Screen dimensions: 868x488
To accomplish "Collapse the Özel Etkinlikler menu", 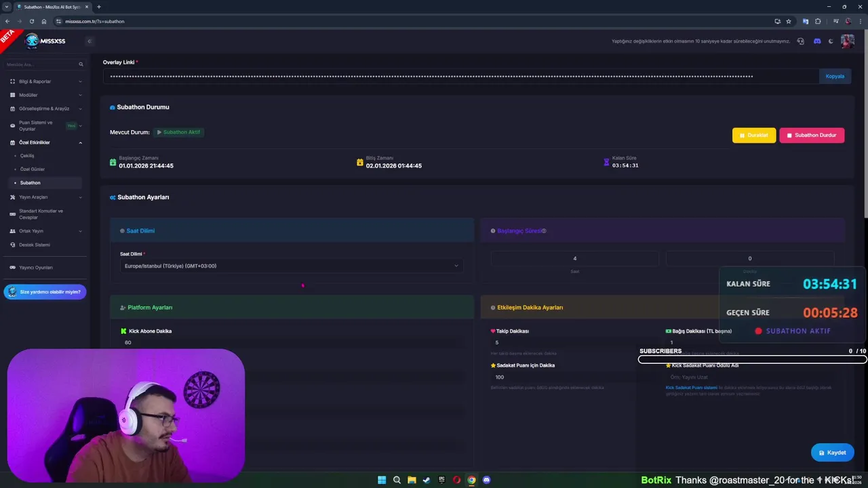I will pos(45,142).
